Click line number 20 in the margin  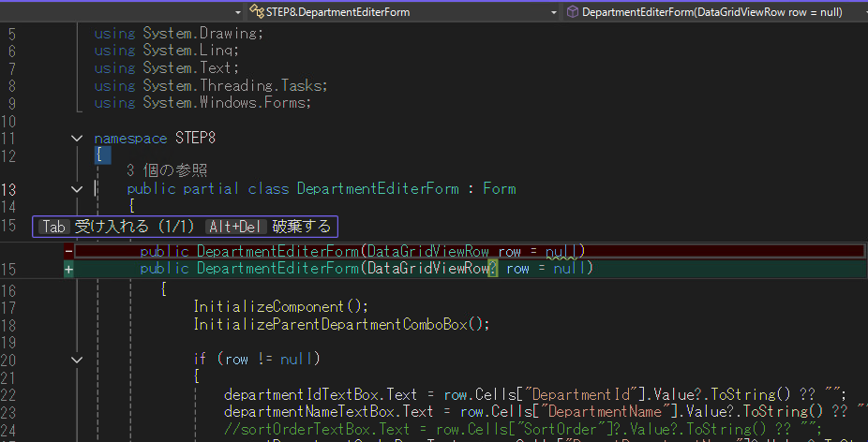[10, 359]
